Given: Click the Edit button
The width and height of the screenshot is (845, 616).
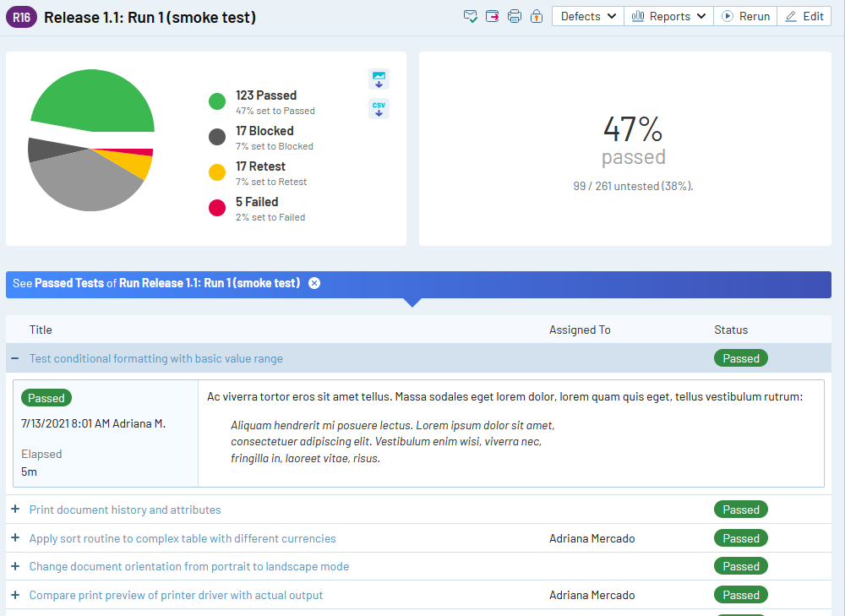Looking at the screenshot, I should [x=804, y=16].
